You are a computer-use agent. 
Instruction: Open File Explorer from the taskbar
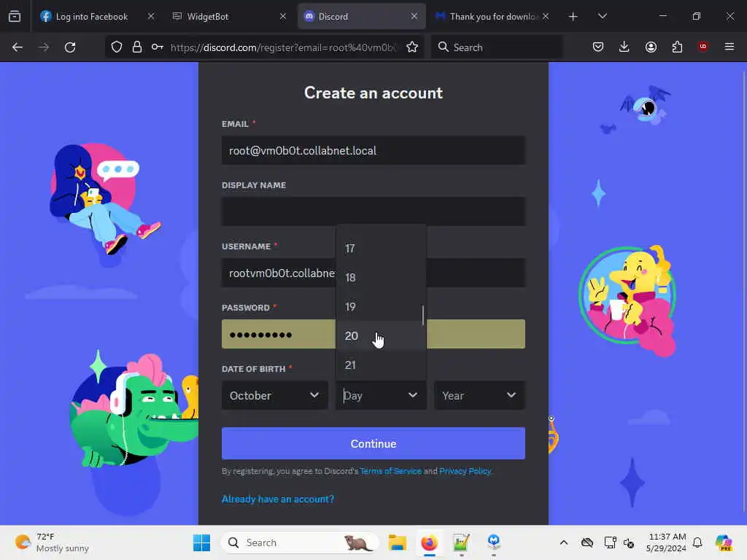pyautogui.click(x=397, y=542)
